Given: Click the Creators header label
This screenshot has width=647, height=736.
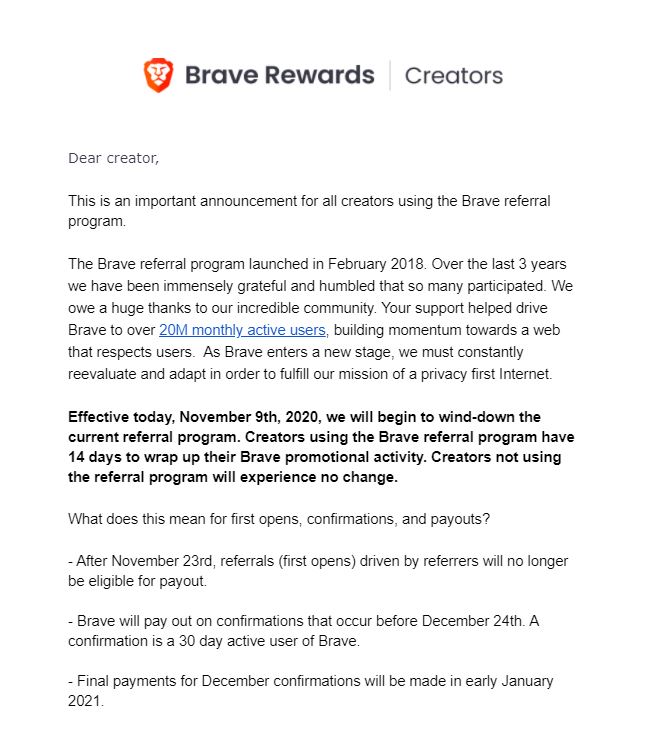Looking at the screenshot, I should pos(454,76).
